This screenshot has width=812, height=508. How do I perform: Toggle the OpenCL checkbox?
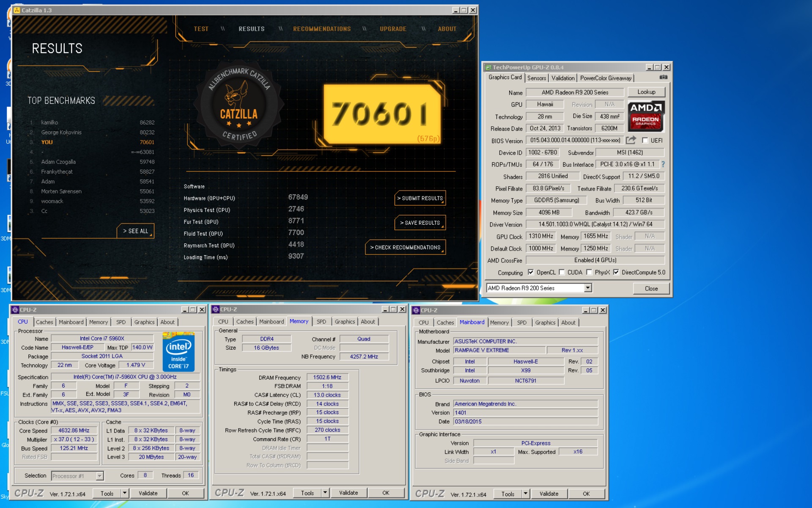click(x=531, y=272)
